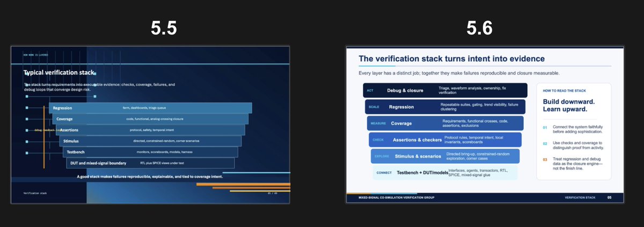Click the Assertions & checkers bar
Viewport: 644px width, 227px height.
pyautogui.click(x=445, y=140)
